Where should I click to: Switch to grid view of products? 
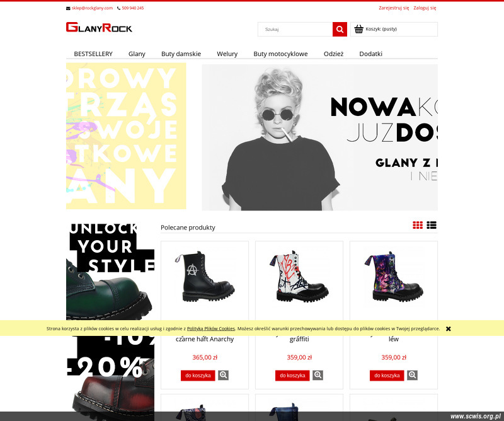[418, 225]
